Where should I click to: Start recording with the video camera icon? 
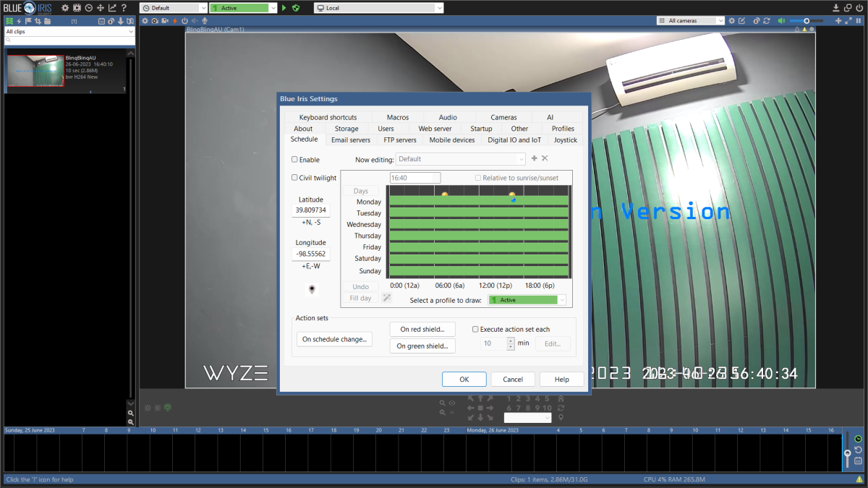165,21
